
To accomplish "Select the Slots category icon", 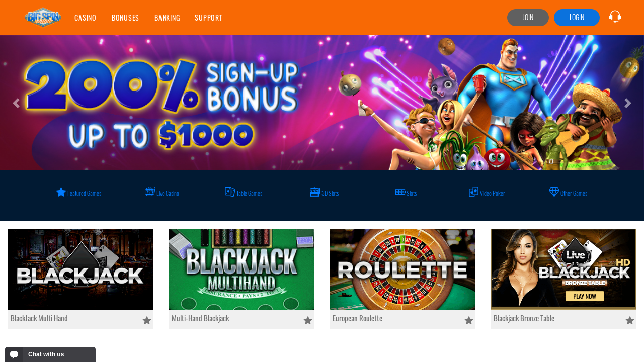I will pos(400,192).
